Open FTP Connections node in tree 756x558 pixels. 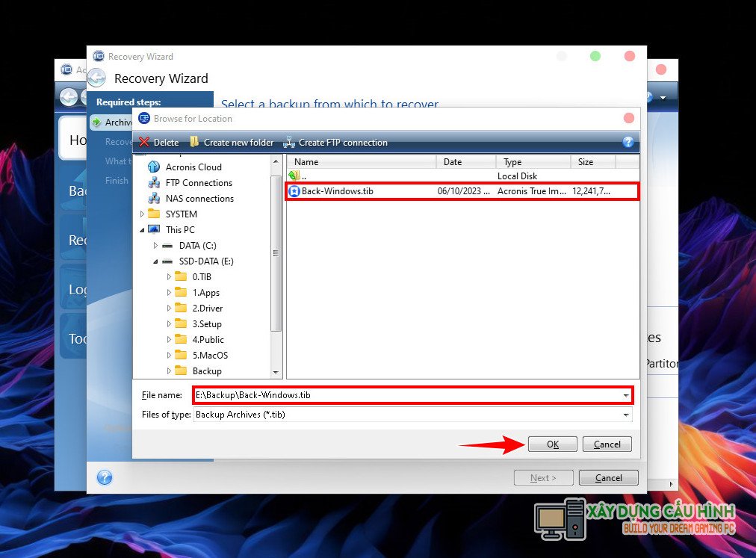click(198, 182)
